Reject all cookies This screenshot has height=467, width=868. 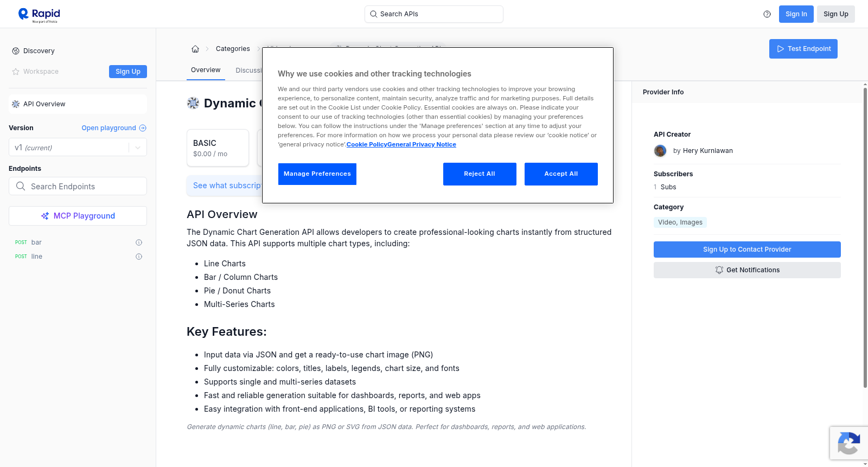click(480, 174)
